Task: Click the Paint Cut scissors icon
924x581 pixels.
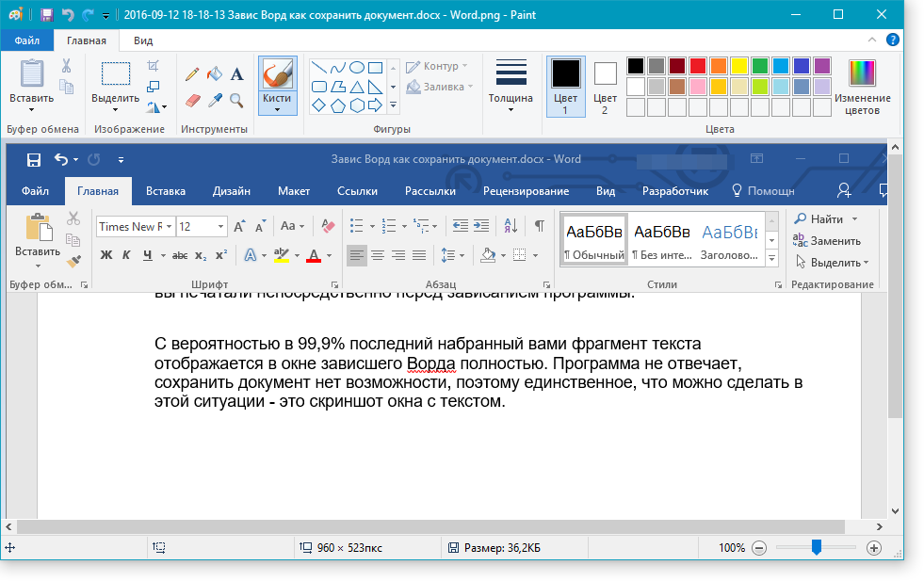Action: [x=67, y=65]
